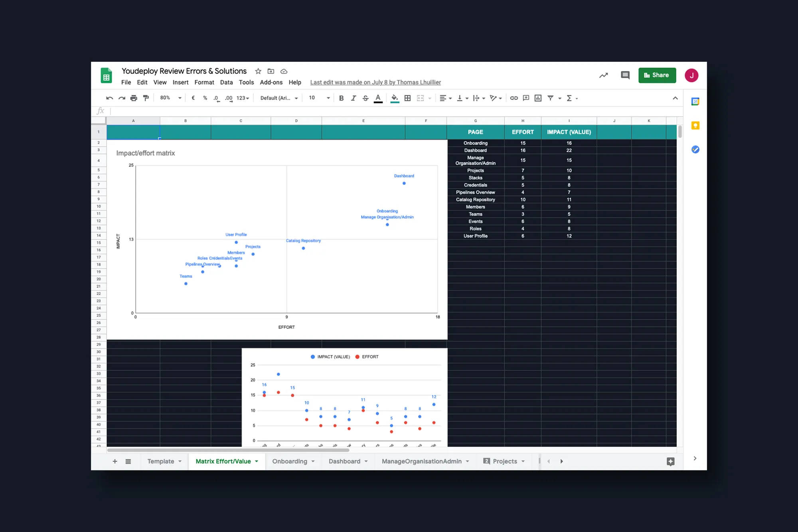Click the Explore button at bottom right
Image resolution: width=798 pixels, height=532 pixels.
[x=670, y=461]
